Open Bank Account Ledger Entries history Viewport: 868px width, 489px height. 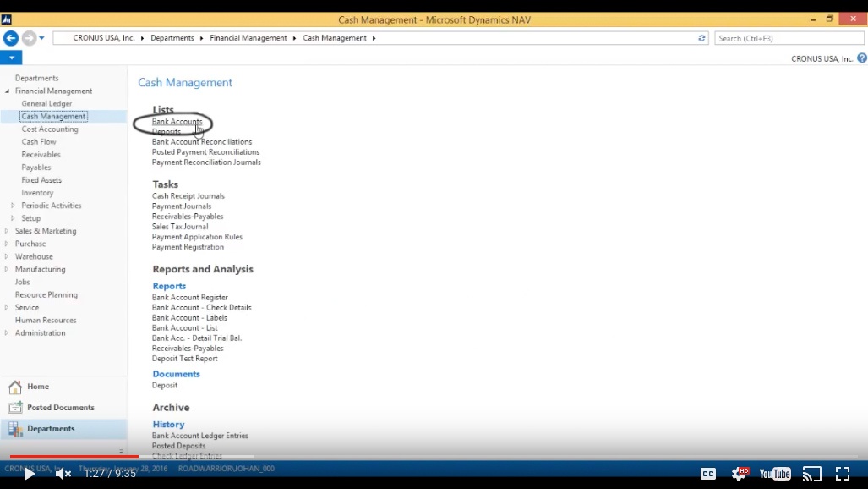199,436
